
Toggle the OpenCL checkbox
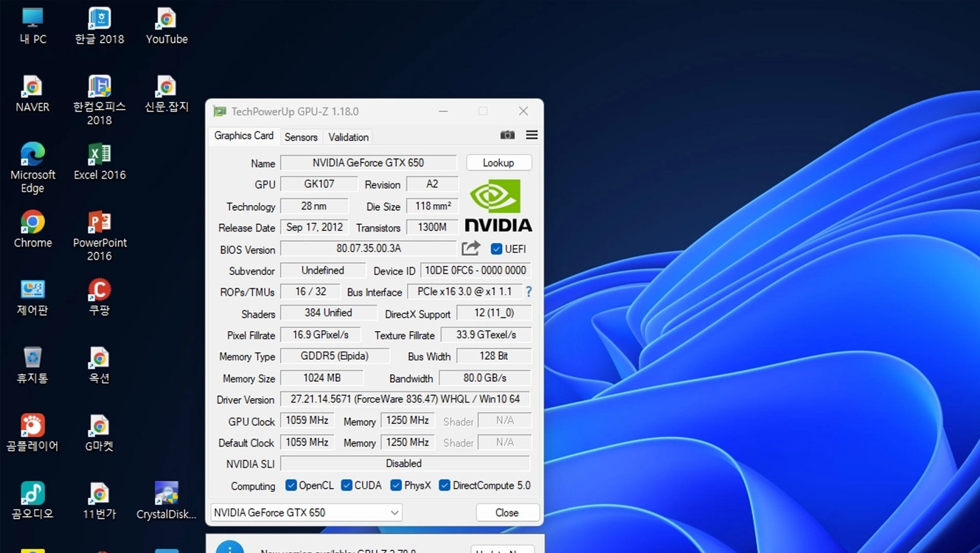291,485
